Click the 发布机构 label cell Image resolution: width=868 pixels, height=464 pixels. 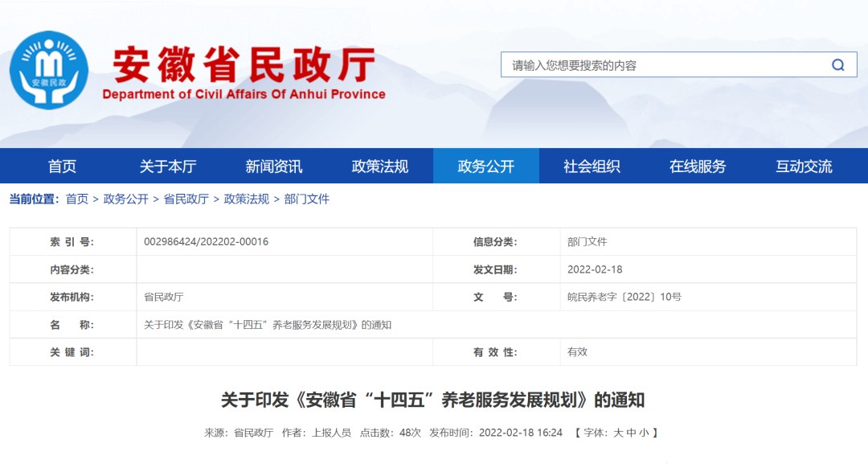pos(72,298)
